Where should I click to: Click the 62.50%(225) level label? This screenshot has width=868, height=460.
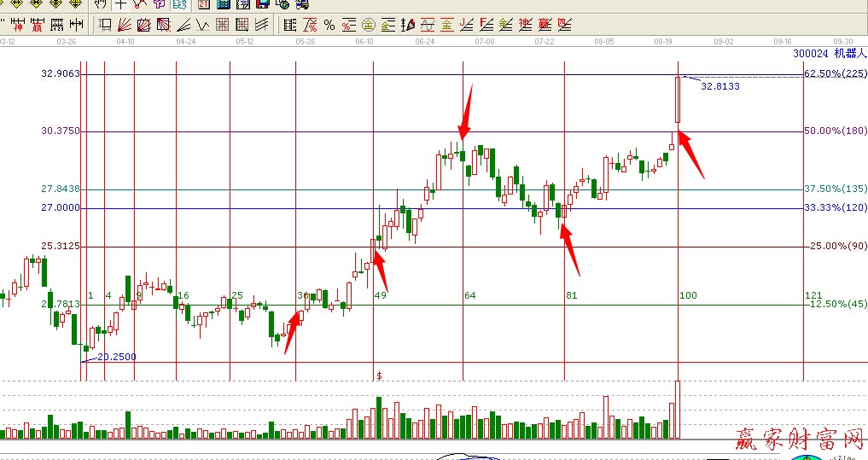pos(836,74)
